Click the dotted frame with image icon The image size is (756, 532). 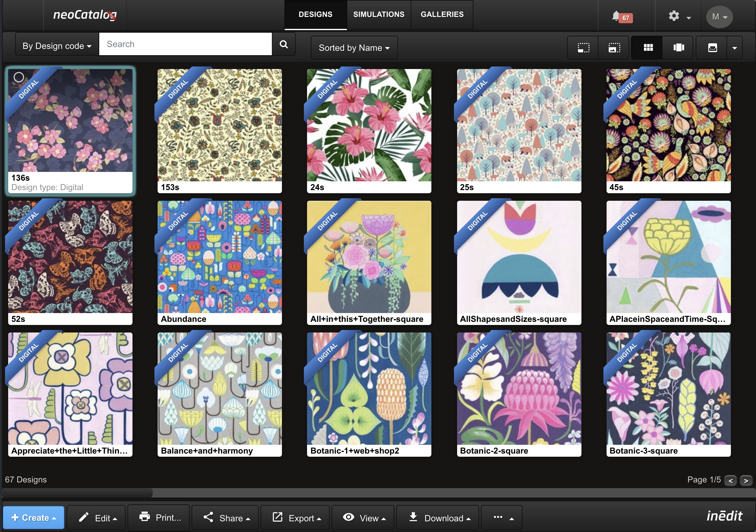coord(614,48)
